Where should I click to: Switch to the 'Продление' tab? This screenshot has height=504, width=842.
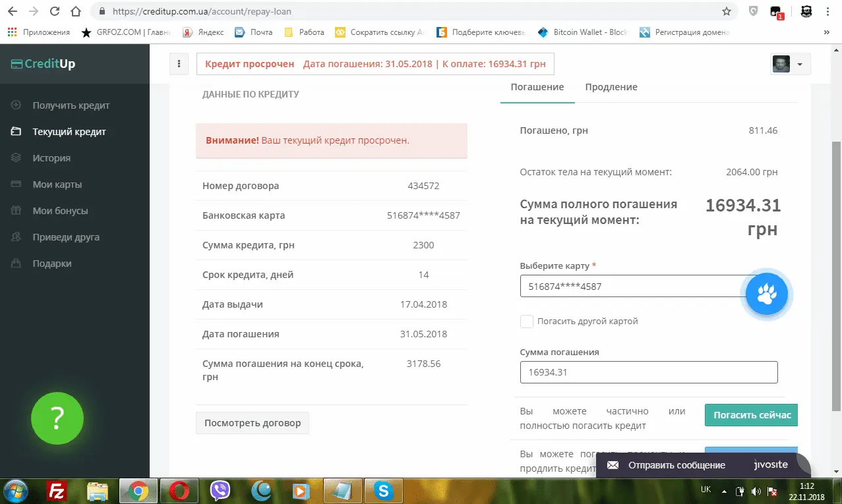pos(611,87)
